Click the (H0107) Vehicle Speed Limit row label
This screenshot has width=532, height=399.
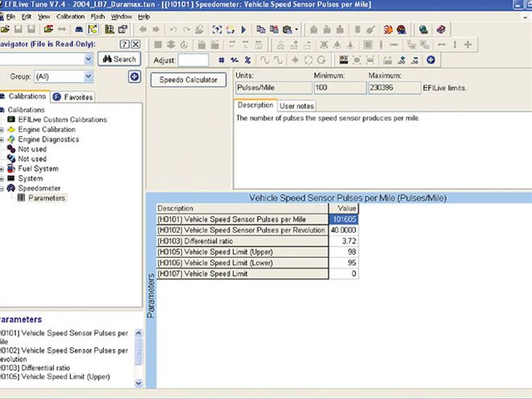(x=243, y=274)
